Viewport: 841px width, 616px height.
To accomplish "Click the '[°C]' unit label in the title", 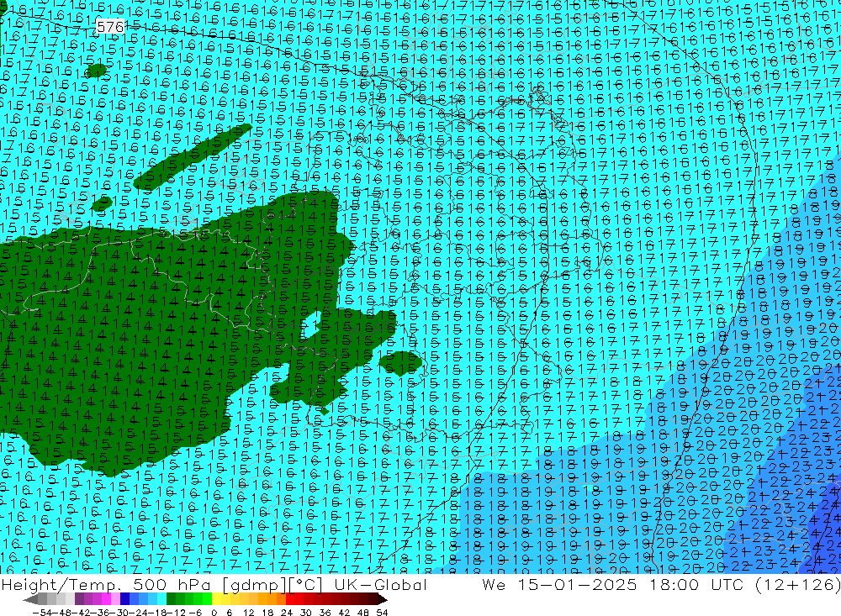I will point(305,585).
